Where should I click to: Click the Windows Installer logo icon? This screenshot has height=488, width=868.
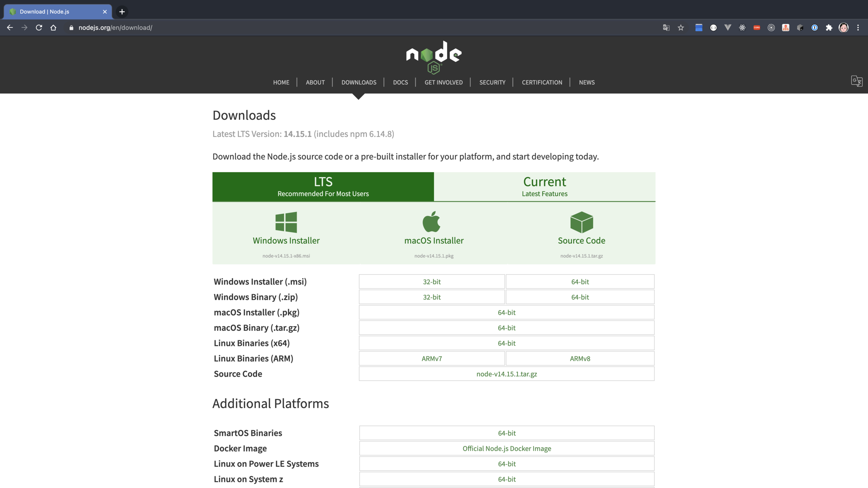click(286, 222)
